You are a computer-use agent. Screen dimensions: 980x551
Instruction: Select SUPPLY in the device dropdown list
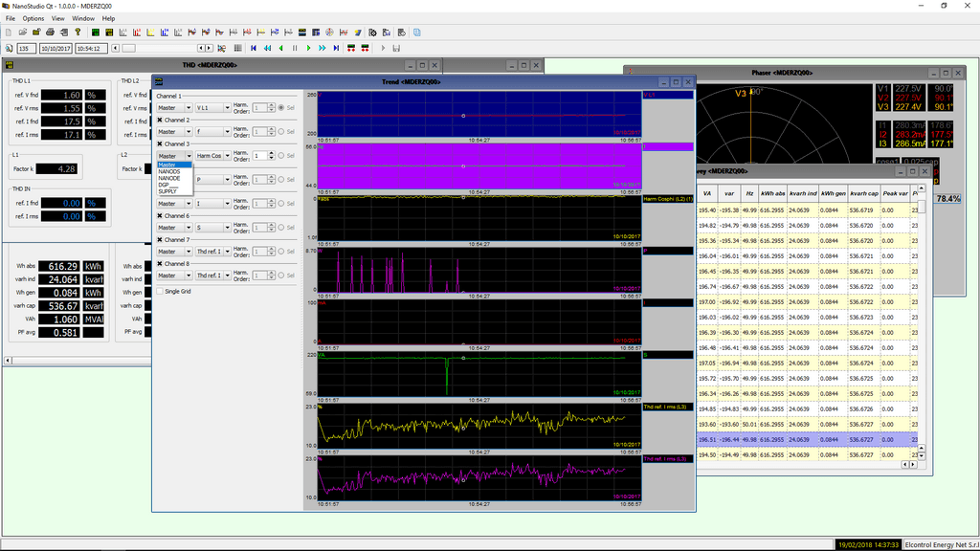coord(168,191)
